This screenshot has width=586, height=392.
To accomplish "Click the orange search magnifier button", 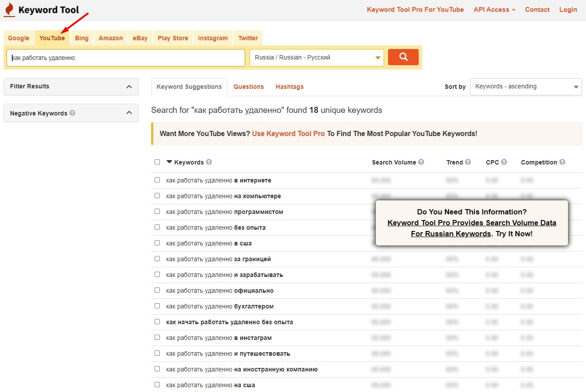I will (403, 57).
